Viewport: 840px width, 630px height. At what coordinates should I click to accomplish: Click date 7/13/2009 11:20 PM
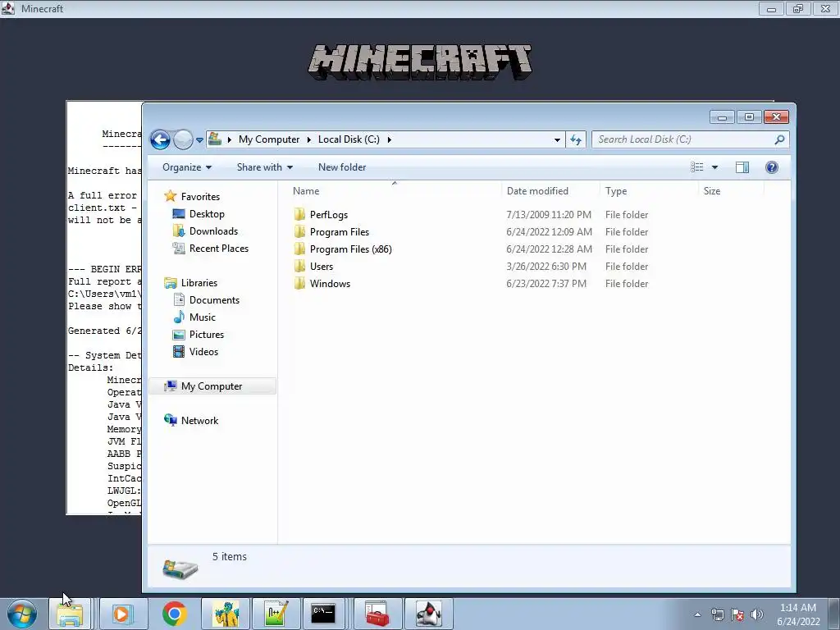pos(549,215)
